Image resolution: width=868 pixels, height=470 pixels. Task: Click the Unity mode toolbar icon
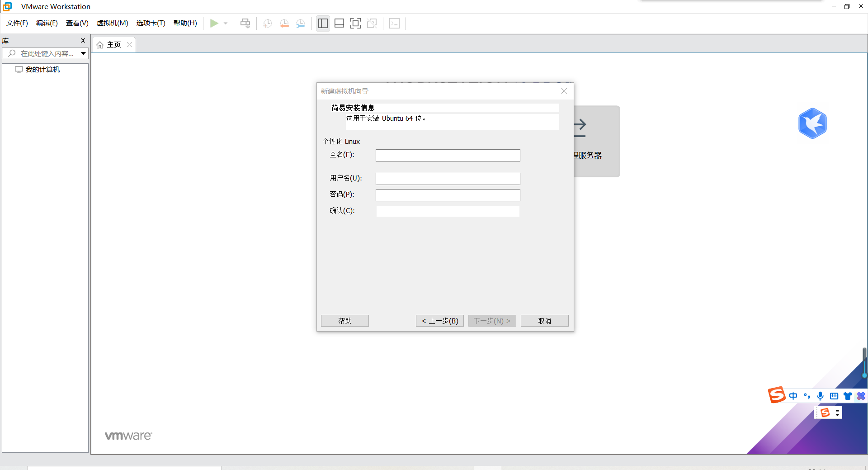point(372,23)
